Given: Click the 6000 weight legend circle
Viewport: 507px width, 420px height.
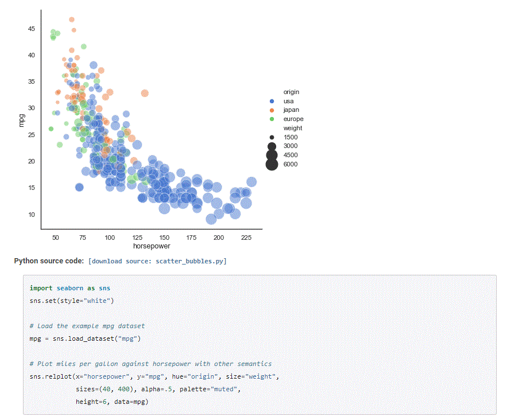Looking at the screenshot, I should 272,165.
